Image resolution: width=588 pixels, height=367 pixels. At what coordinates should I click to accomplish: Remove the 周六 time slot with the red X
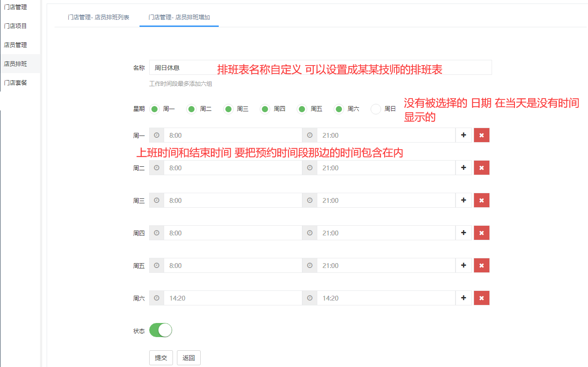tap(481, 298)
